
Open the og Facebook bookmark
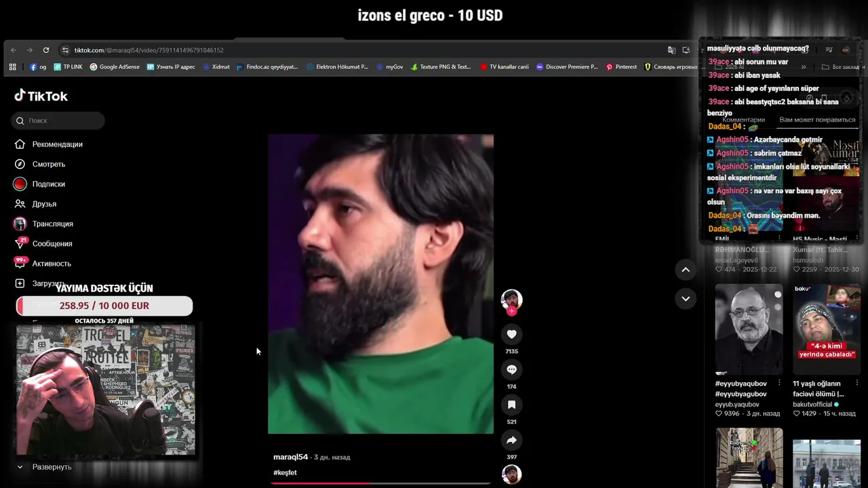coord(38,67)
